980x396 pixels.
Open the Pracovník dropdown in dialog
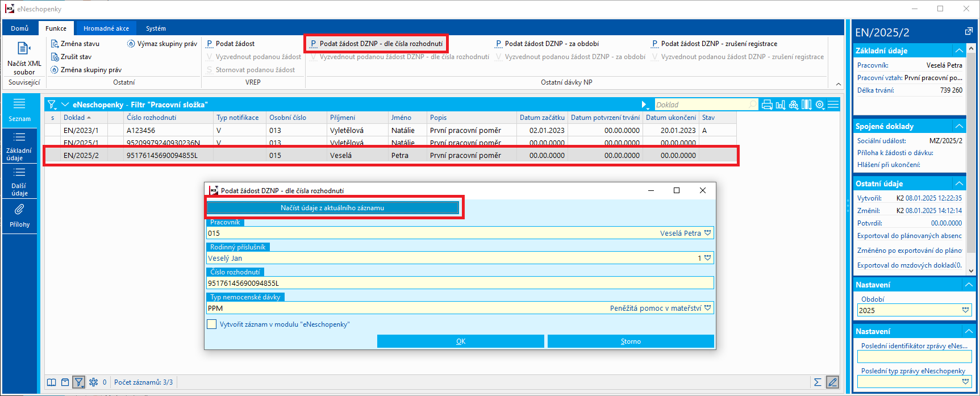click(x=707, y=233)
